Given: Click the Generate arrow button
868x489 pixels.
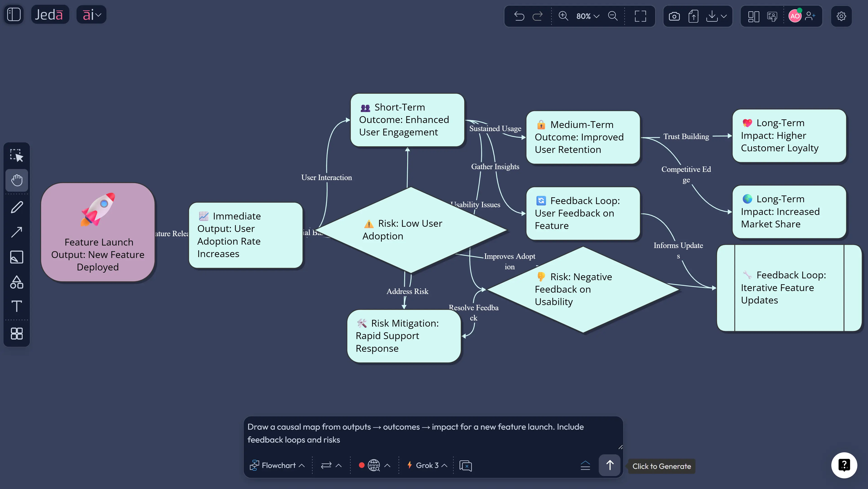Looking at the screenshot, I should point(610,465).
